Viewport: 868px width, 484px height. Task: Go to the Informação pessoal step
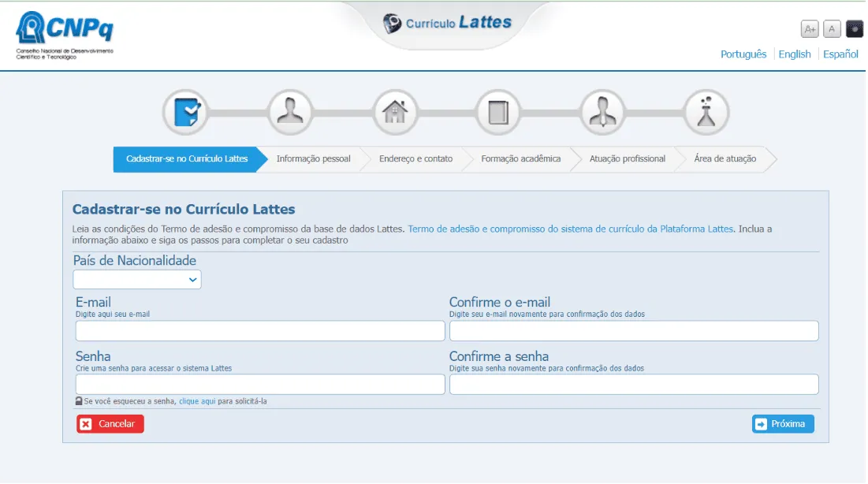click(313, 159)
